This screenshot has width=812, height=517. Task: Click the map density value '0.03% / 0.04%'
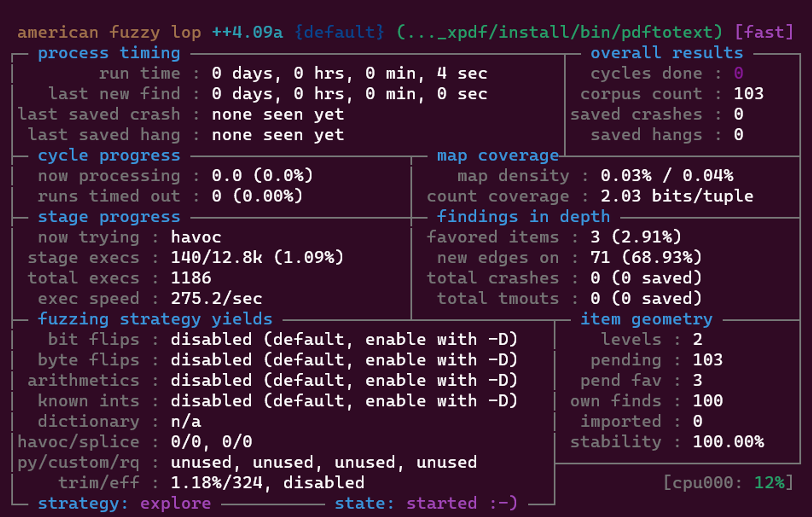[x=667, y=176]
